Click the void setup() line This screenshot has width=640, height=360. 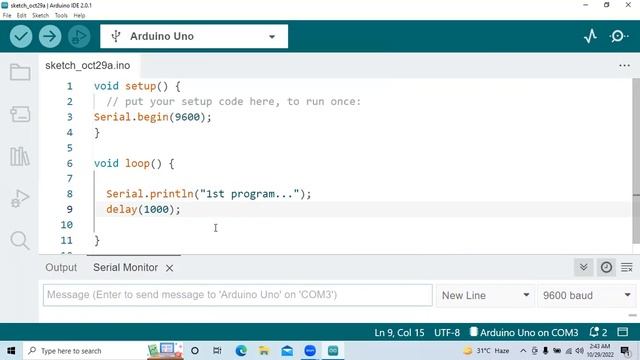[137, 86]
